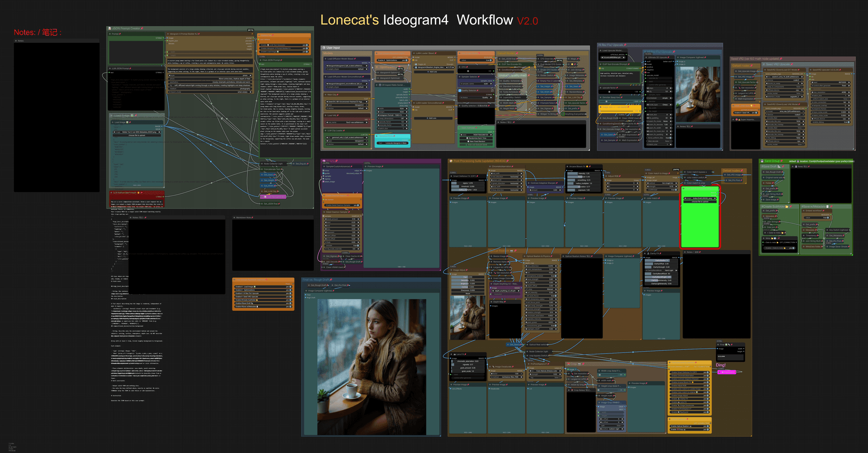The image size is (868, 453).
Task: Select the Get_LLM Clip collapsed node
Action: pyautogui.click(x=269, y=191)
